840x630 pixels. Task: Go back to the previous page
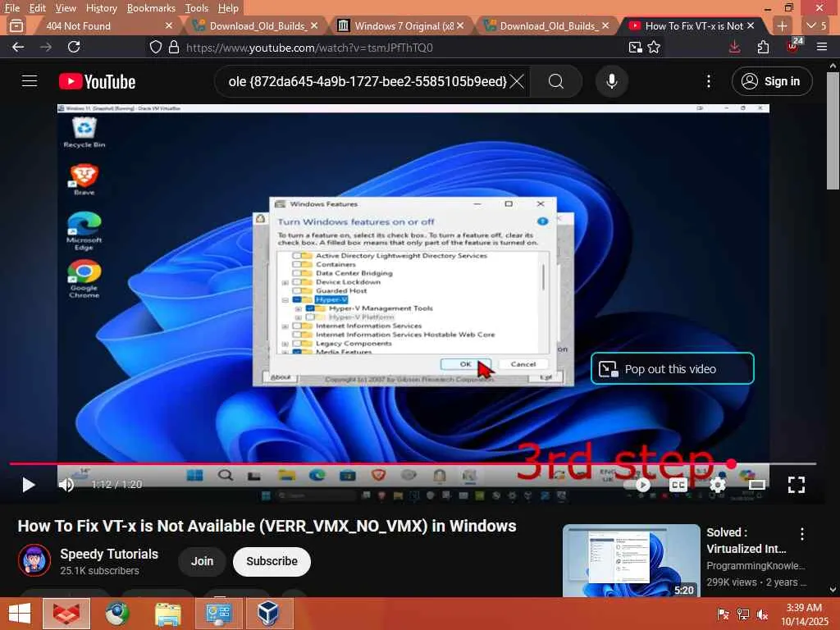(18, 47)
